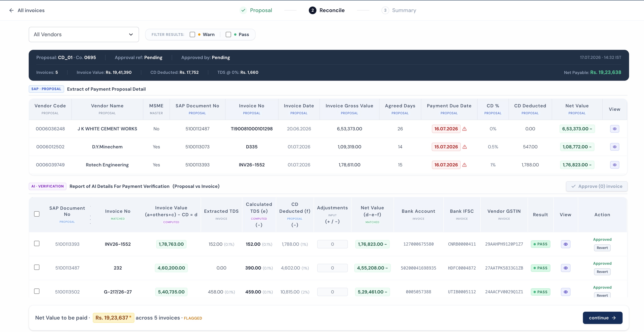The width and height of the screenshot is (644, 332).
Task: Click the back arrow beside All invoices
Action: pos(11,10)
